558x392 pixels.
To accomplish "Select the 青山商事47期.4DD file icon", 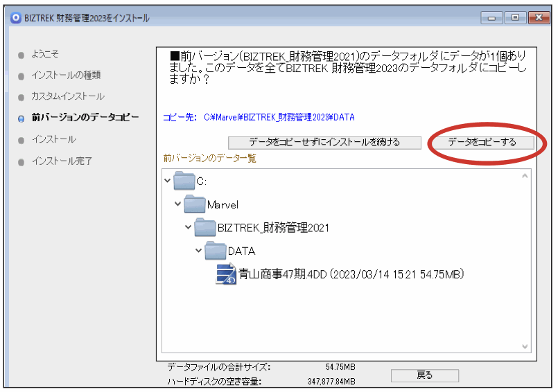I will (x=226, y=274).
